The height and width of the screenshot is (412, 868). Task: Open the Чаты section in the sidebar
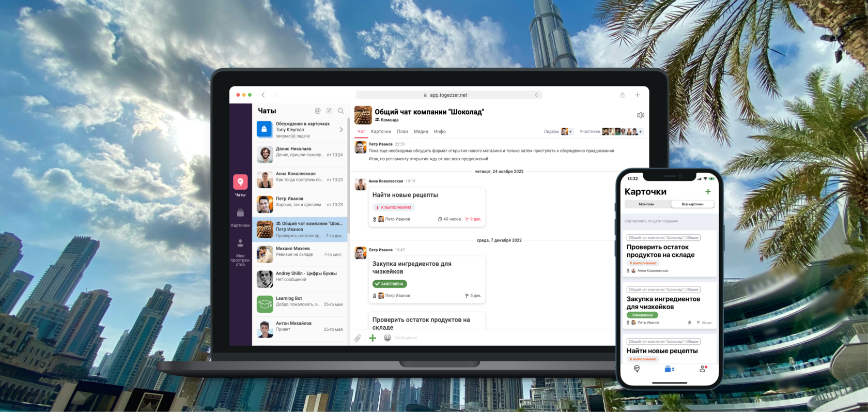[240, 185]
